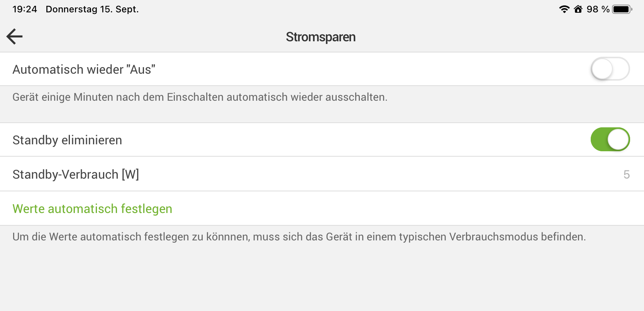Screen dimensions: 644x311
Task: Click the Wi-Fi status icon
Action: (x=564, y=9)
